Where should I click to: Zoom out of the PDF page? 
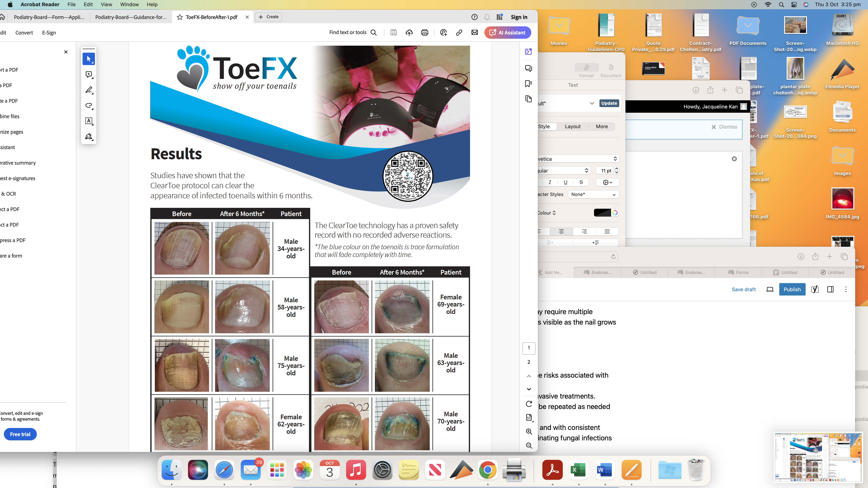(x=529, y=446)
